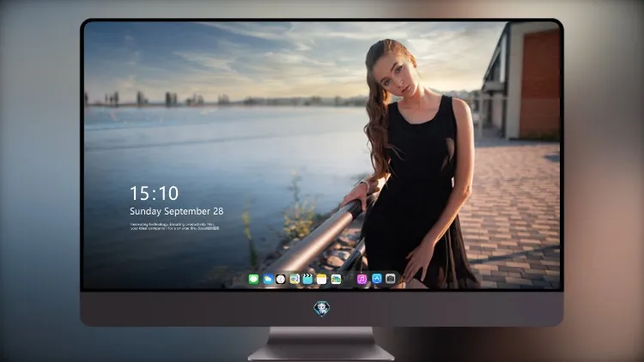Launch the clapperboard video app in the dock
The width and height of the screenshot is (644, 362).
(x=307, y=279)
